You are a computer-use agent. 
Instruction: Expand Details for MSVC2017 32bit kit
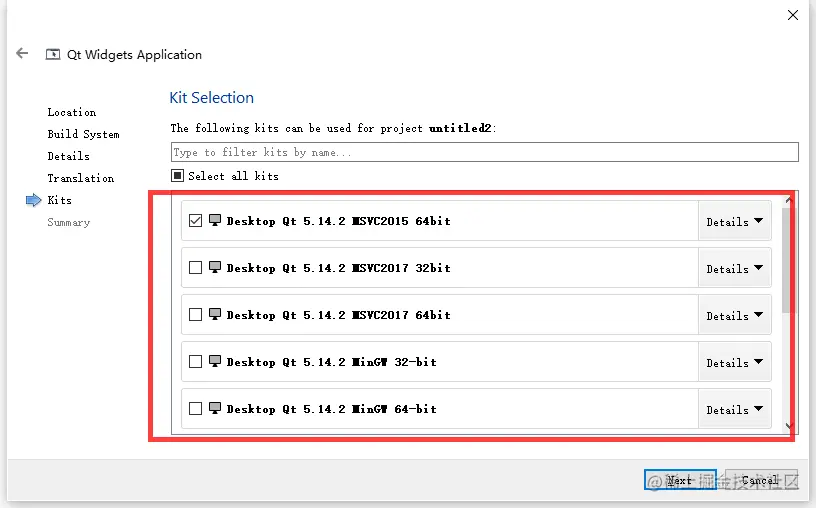point(734,268)
